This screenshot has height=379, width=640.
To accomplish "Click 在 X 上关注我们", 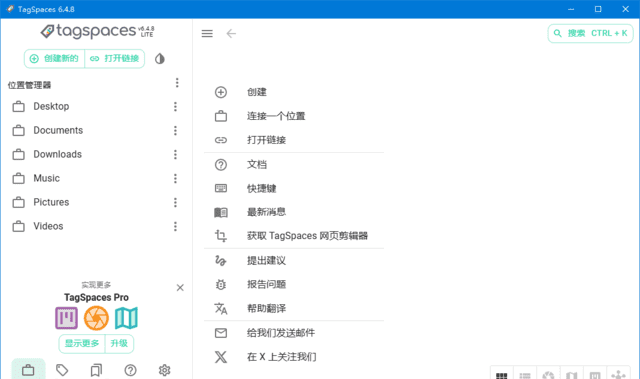I will 294,357.
